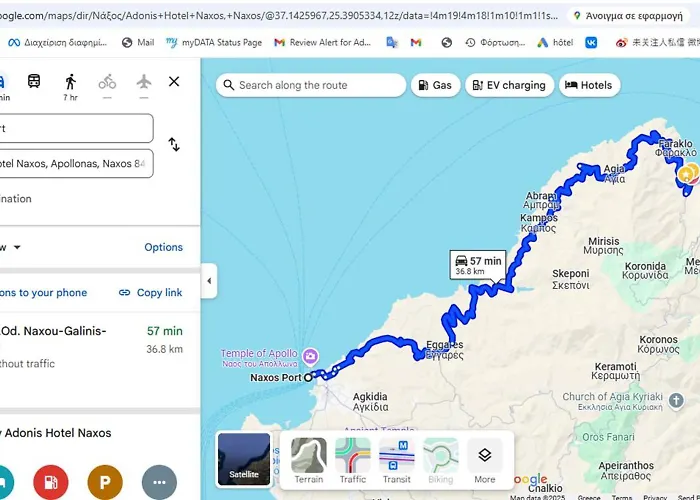Viewport: 700px width, 500px height.
Task: Open the leave now dropdown
Action: tap(15, 247)
